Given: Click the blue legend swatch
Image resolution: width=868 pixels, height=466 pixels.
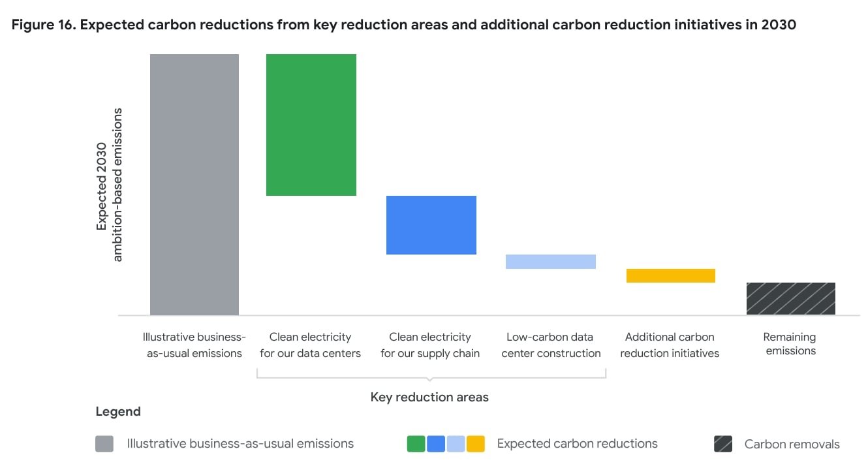Looking at the screenshot, I should click(x=434, y=443).
